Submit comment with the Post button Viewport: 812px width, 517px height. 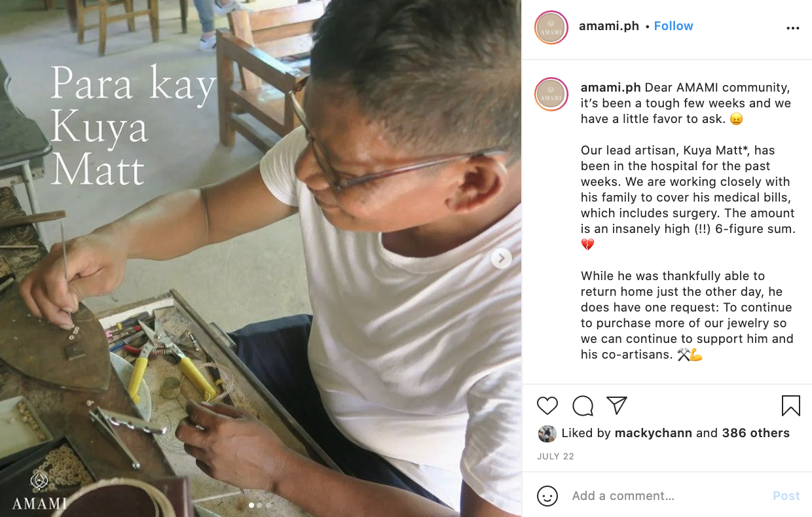[x=786, y=496]
